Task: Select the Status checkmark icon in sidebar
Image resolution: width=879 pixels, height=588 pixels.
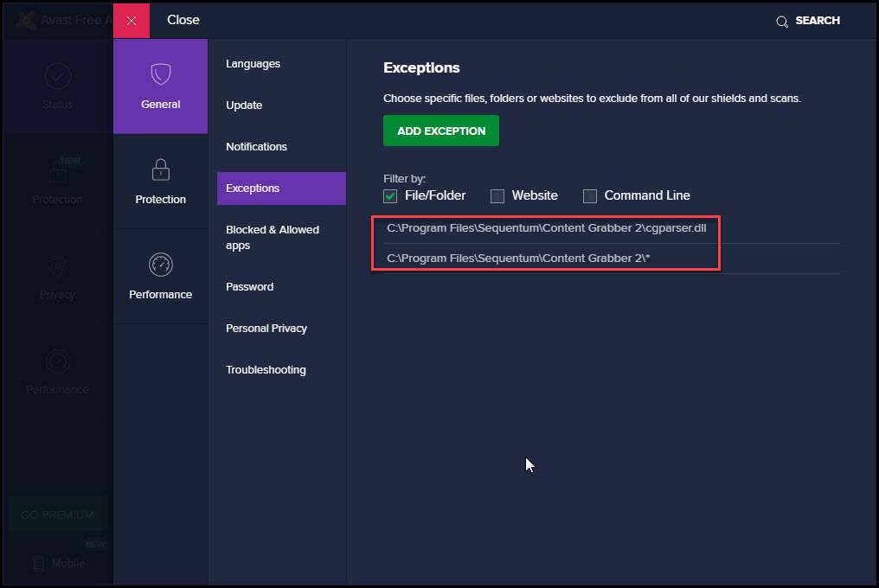Action: tap(57, 76)
